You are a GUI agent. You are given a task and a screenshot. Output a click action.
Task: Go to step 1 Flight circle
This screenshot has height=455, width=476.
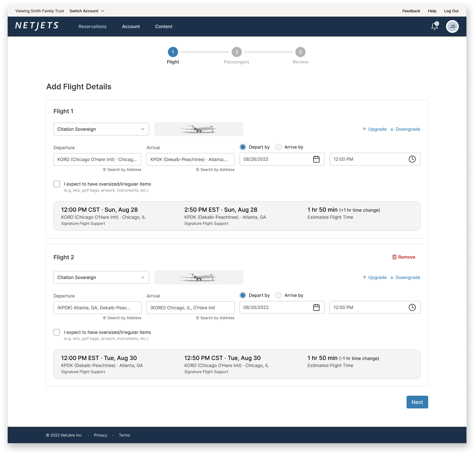(x=173, y=52)
